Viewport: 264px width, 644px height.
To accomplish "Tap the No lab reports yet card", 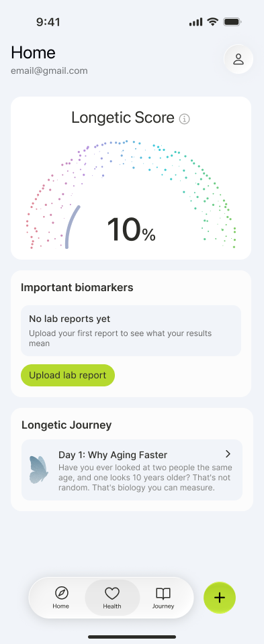I will click(x=131, y=331).
